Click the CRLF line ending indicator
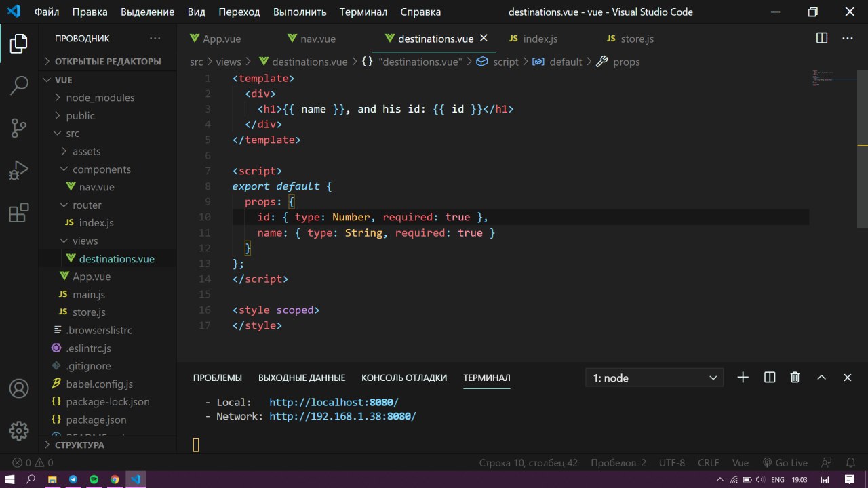The image size is (868, 488). click(709, 463)
